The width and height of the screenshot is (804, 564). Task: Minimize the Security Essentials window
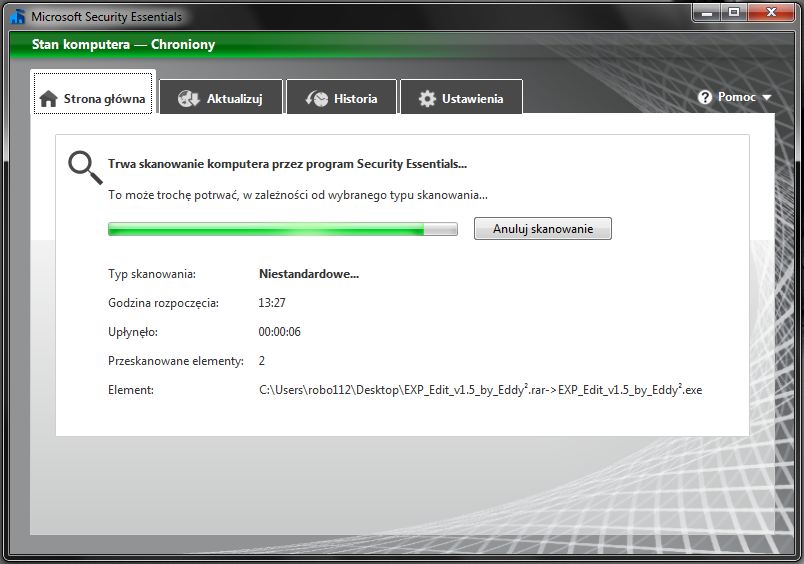pyautogui.click(x=707, y=12)
